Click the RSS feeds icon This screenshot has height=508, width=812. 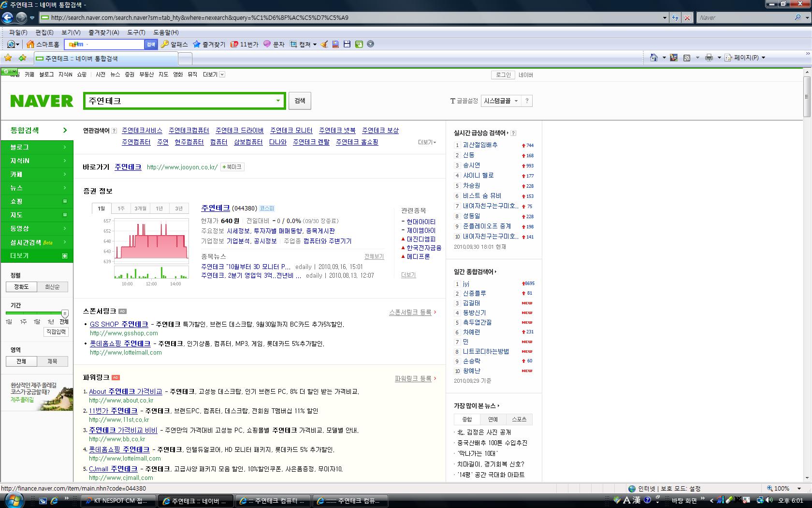[686, 58]
